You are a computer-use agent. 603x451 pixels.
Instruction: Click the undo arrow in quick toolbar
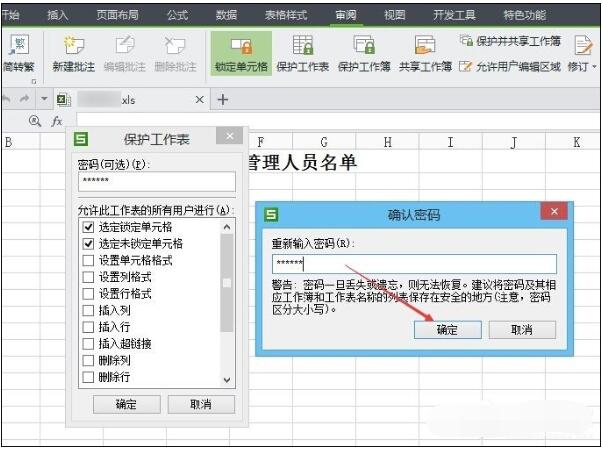coord(7,99)
